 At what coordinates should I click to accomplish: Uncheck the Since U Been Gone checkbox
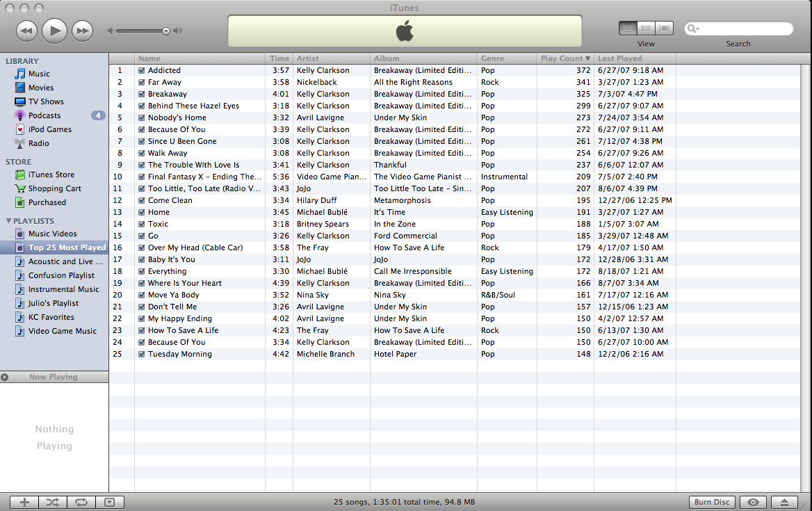click(x=141, y=141)
